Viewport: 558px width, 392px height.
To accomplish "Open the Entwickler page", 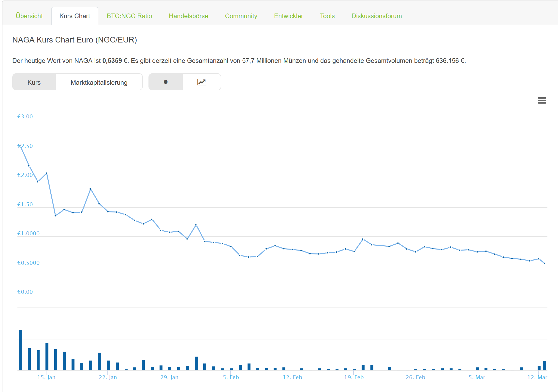I will pos(288,16).
